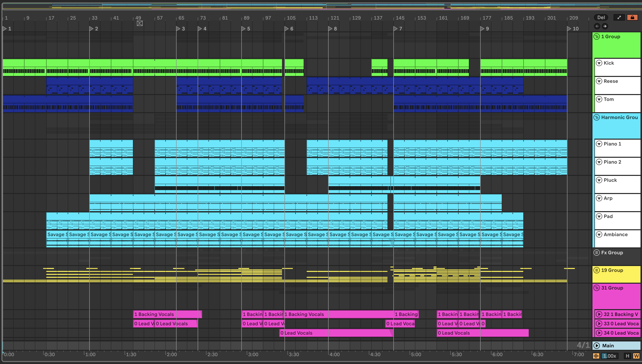Jump to the next locator arrow
The width and height of the screenshot is (642, 364).
point(605,26)
